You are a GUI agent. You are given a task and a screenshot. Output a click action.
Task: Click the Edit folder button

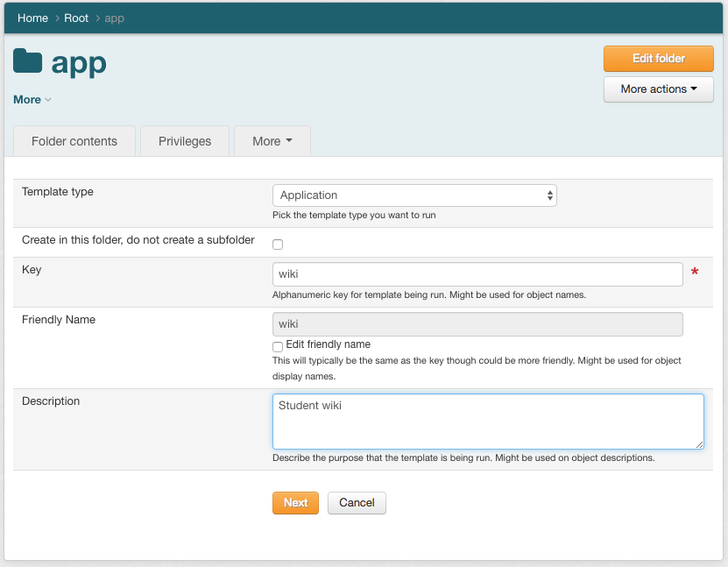(x=658, y=59)
